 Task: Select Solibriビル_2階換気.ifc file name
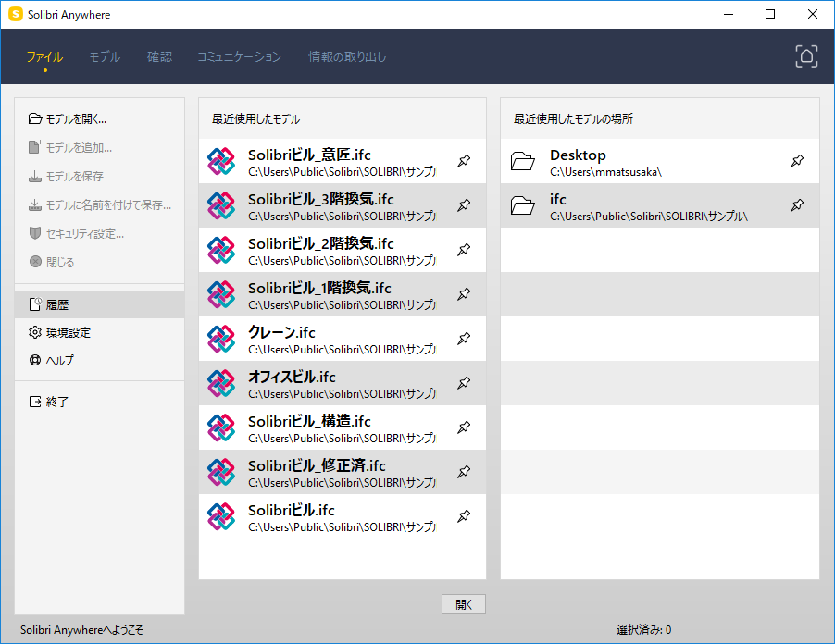pyautogui.click(x=321, y=243)
